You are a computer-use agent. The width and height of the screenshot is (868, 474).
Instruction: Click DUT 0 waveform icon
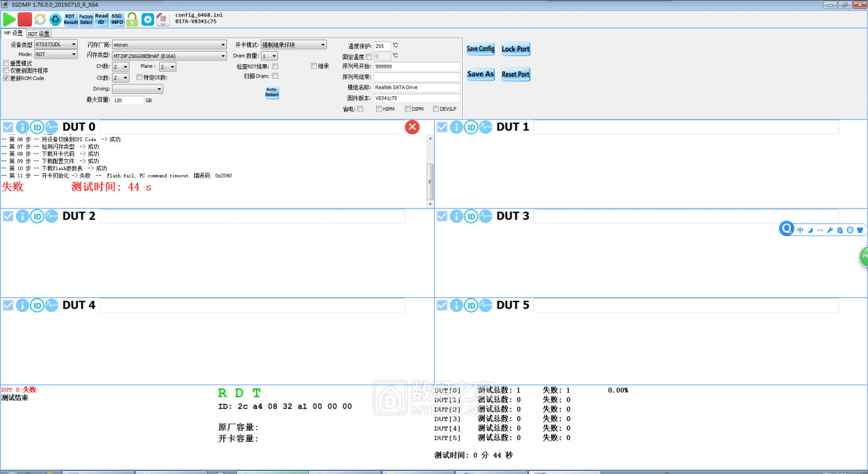point(52,127)
